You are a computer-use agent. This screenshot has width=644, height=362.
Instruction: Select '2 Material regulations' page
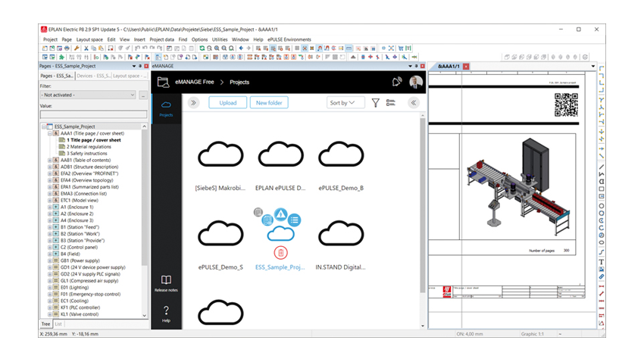tap(89, 147)
